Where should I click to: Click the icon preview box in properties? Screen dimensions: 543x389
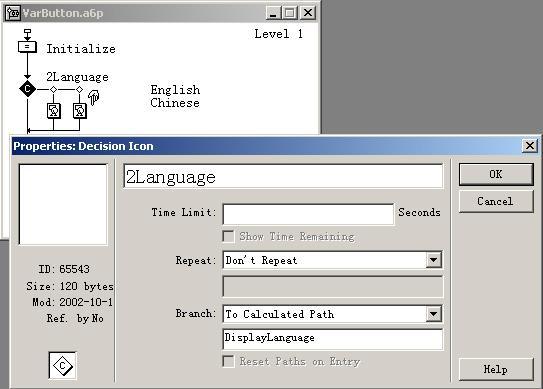pyautogui.click(x=63, y=205)
